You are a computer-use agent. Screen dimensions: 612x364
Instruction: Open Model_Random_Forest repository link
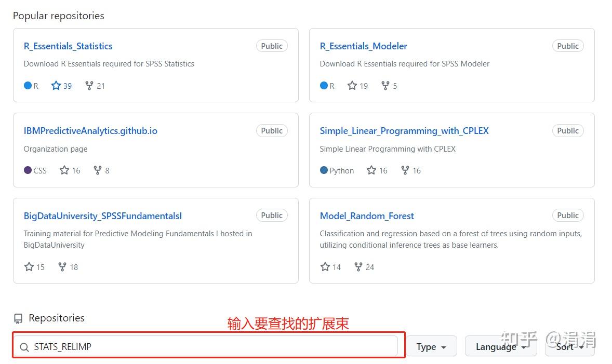tap(367, 215)
